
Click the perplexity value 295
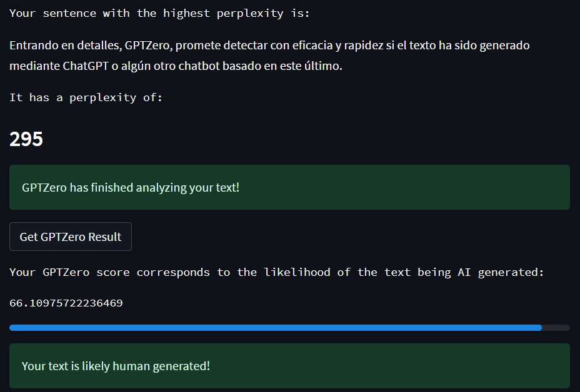point(26,139)
